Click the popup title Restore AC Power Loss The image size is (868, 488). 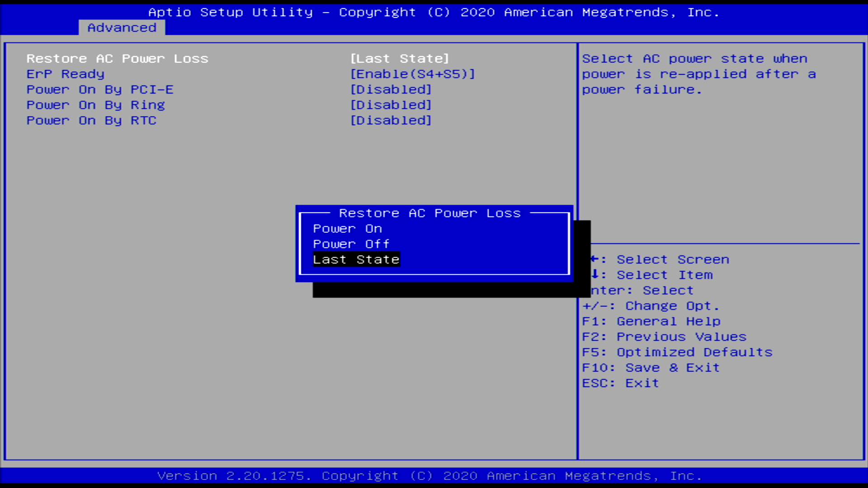pyautogui.click(x=430, y=213)
